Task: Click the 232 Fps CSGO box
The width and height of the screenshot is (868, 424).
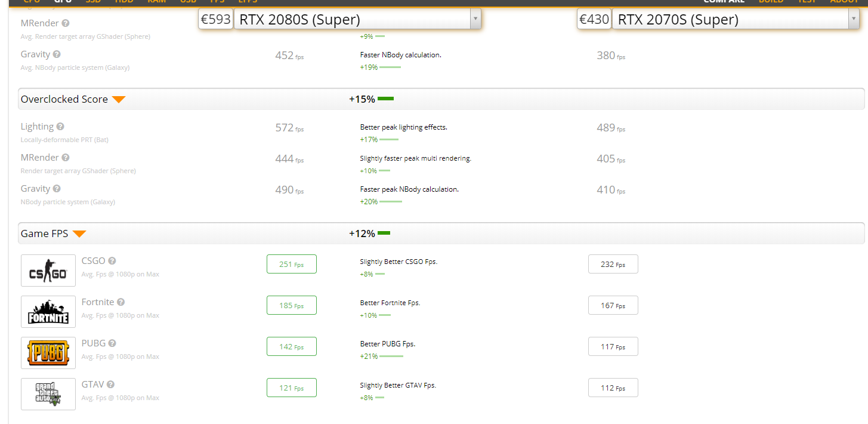Action: (x=613, y=264)
